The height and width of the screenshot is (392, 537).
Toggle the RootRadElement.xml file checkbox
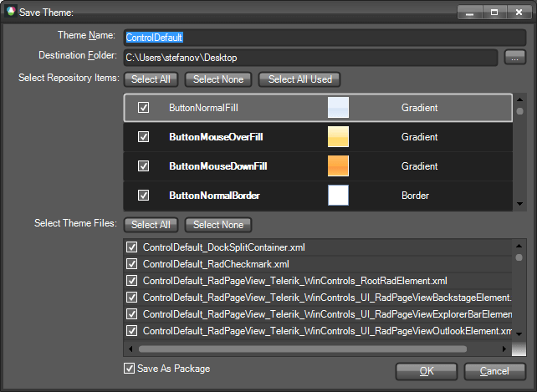click(x=132, y=281)
